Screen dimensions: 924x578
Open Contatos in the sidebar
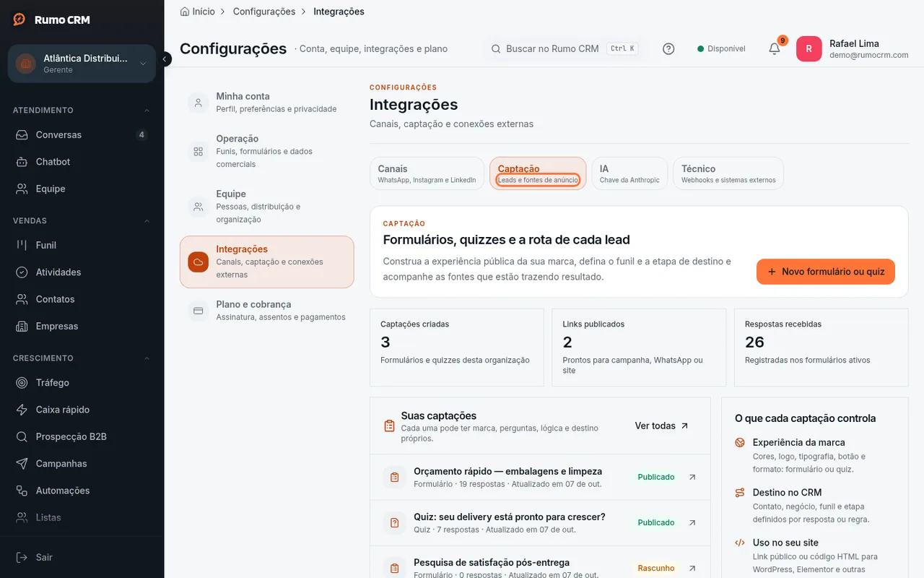click(82, 299)
